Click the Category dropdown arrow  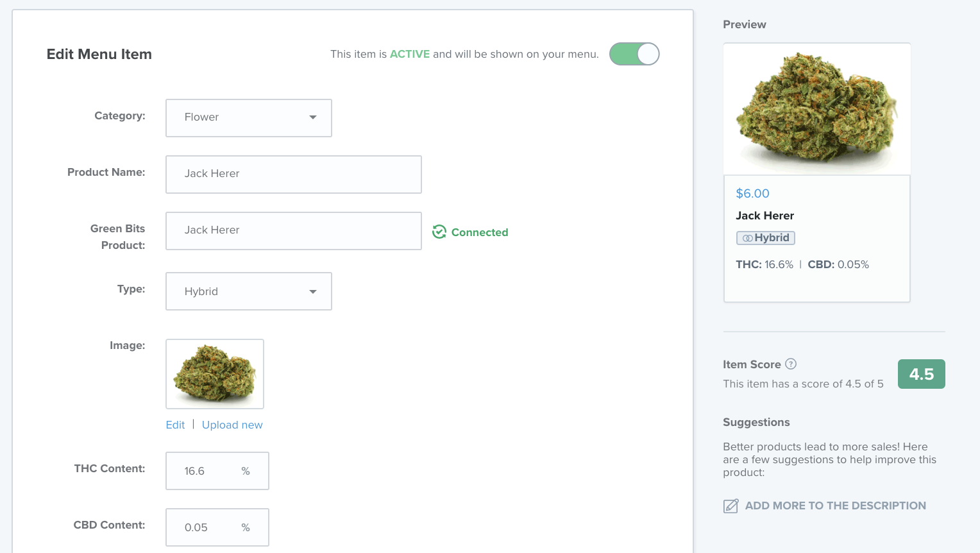pos(313,117)
